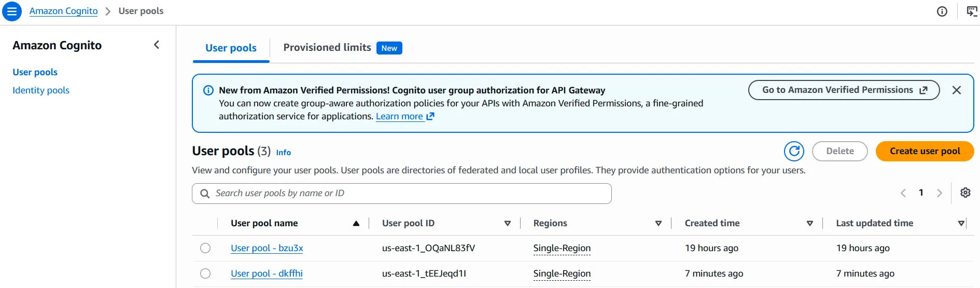Click the Delete button
The image size is (980, 288).
(839, 151)
